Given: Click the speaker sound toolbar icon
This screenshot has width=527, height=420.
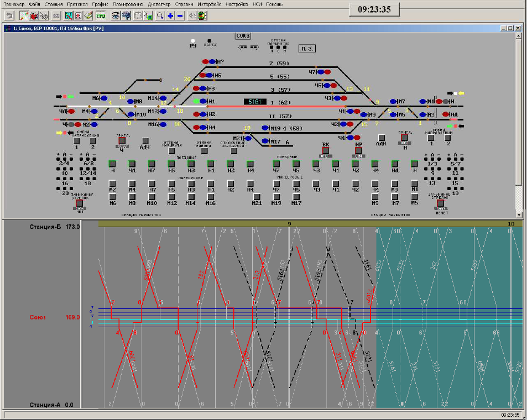Looking at the screenshot, I should click(192, 15).
